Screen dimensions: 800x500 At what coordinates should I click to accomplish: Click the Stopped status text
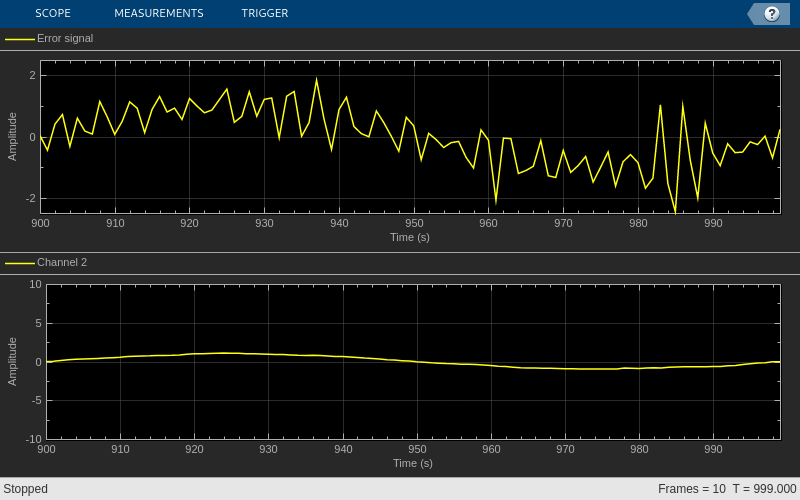pos(26,489)
